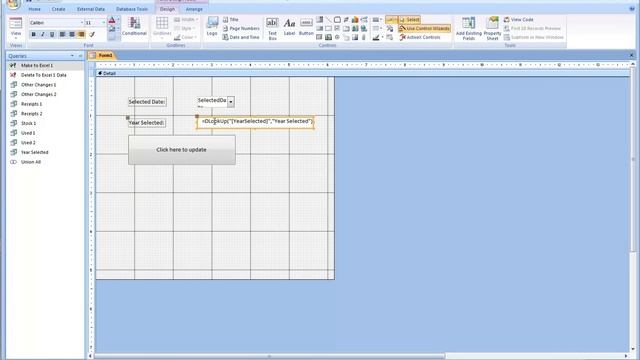Viewport: 640px width, 360px height.
Task: Toggle Italic formatting
Action: pyautogui.click(x=43, y=34)
